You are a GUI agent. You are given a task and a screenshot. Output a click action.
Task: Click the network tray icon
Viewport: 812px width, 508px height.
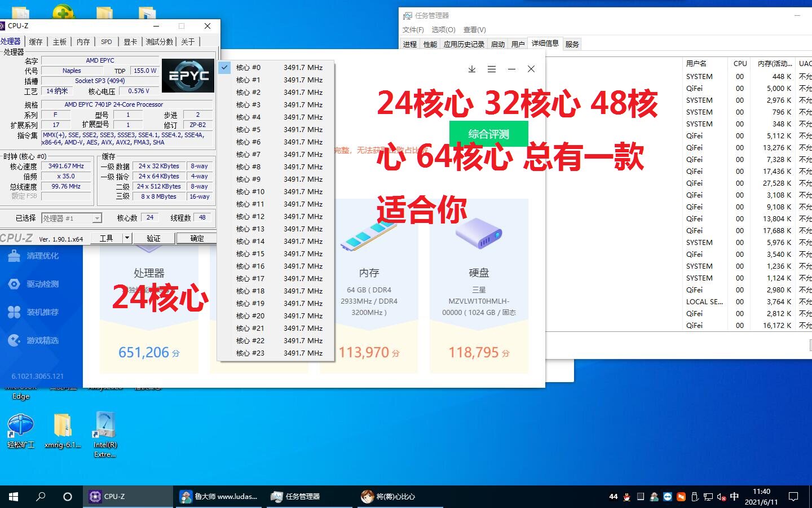click(x=708, y=497)
